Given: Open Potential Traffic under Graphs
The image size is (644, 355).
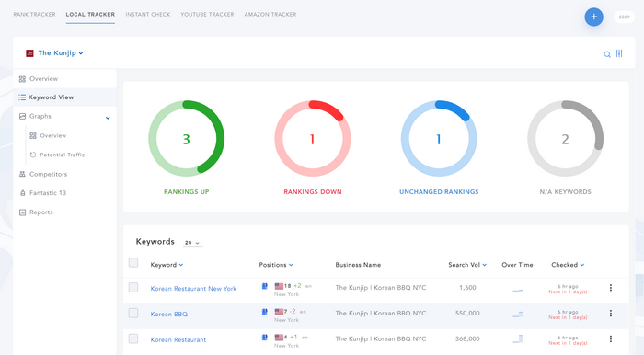Looking at the screenshot, I should (x=62, y=155).
